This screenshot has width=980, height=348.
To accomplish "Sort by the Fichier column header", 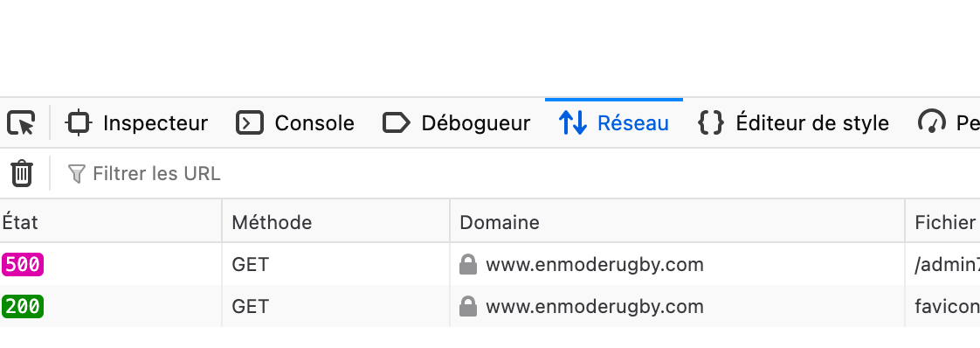I will 942,222.
